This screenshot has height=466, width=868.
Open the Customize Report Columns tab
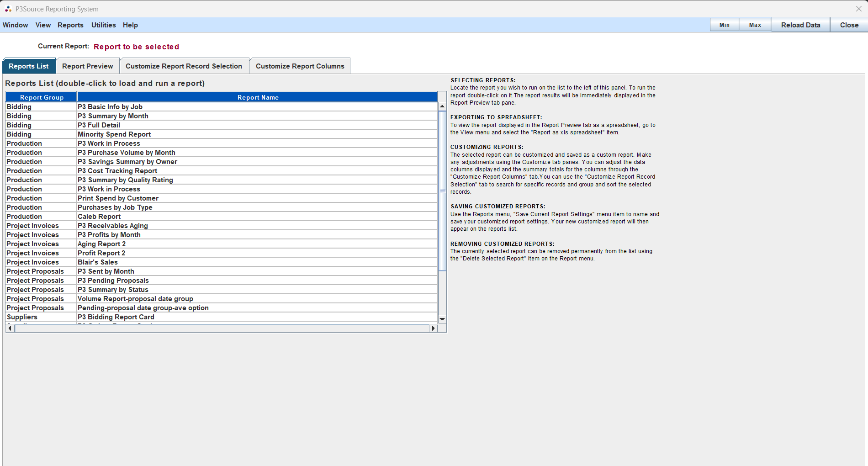[x=300, y=66]
